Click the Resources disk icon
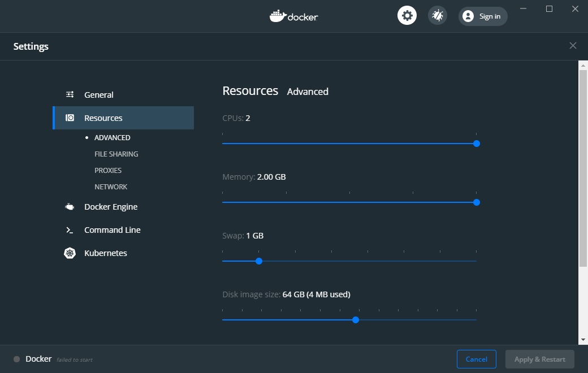This screenshot has height=373, width=588. [70, 118]
